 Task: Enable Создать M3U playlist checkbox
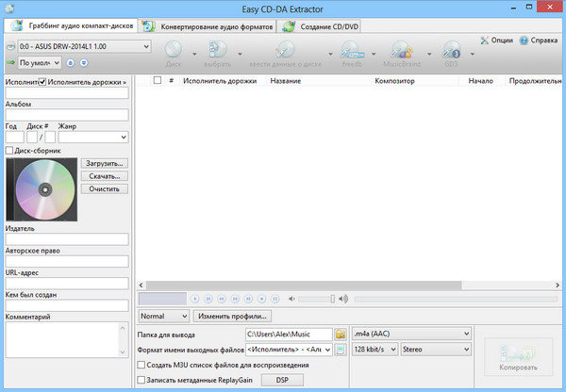[141, 365]
